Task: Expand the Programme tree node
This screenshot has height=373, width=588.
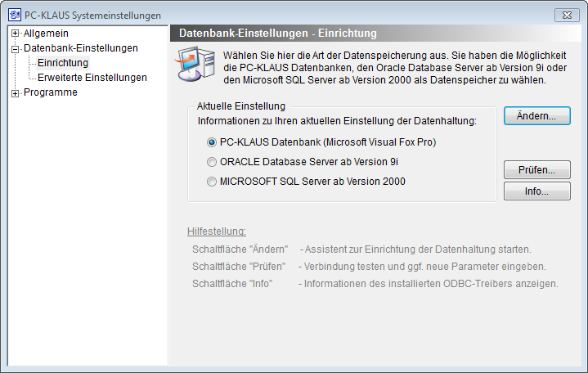Action: (15, 92)
